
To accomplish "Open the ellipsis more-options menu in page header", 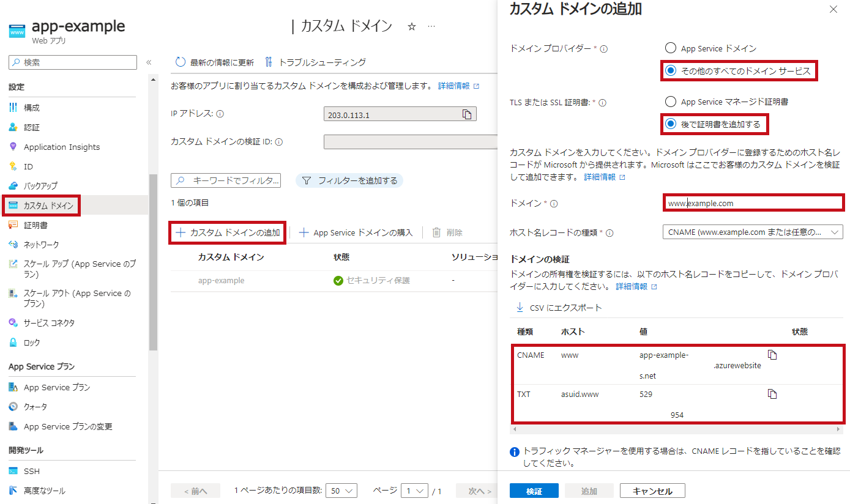I will pyautogui.click(x=431, y=27).
